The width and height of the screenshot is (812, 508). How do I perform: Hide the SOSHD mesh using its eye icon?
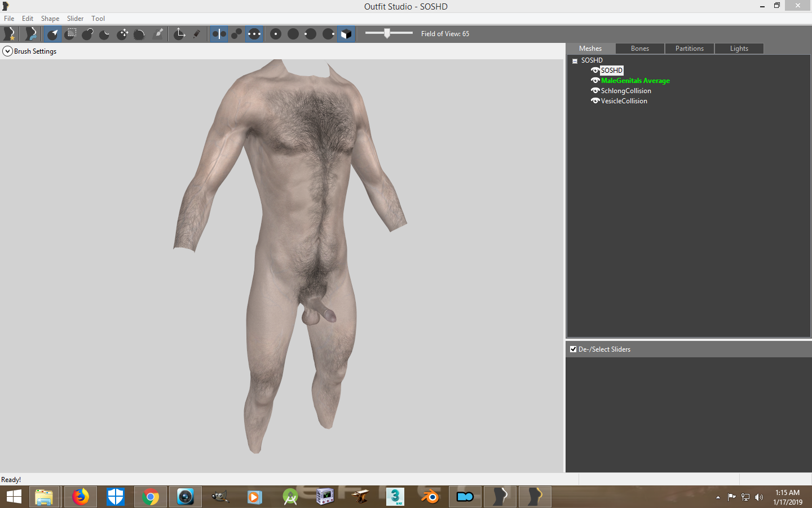tap(595, 71)
